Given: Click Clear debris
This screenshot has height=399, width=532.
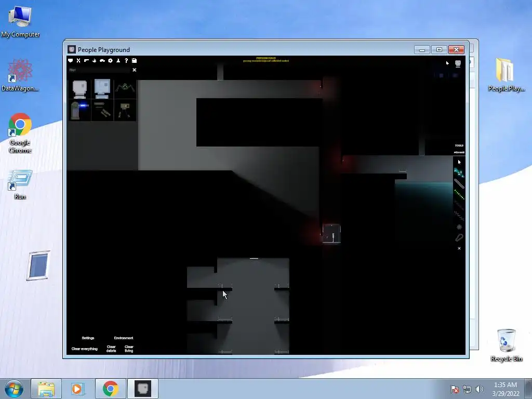Looking at the screenshot, I should [111, 349].
